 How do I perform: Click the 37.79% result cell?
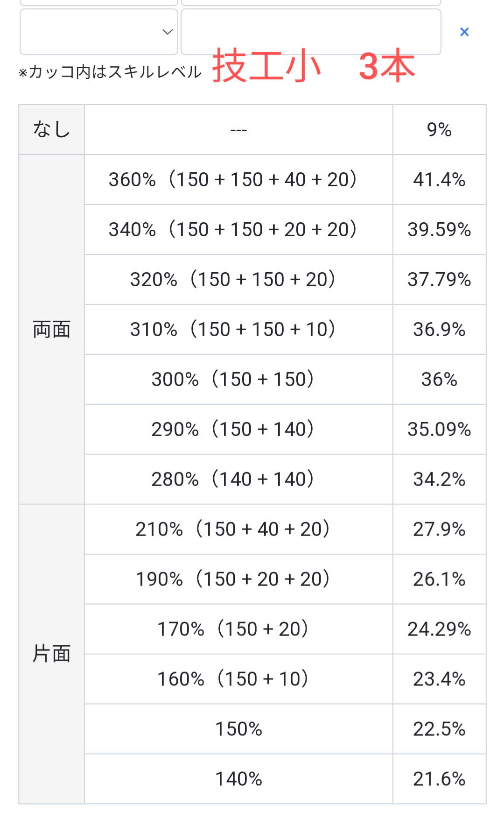click(x=439, y=279)
